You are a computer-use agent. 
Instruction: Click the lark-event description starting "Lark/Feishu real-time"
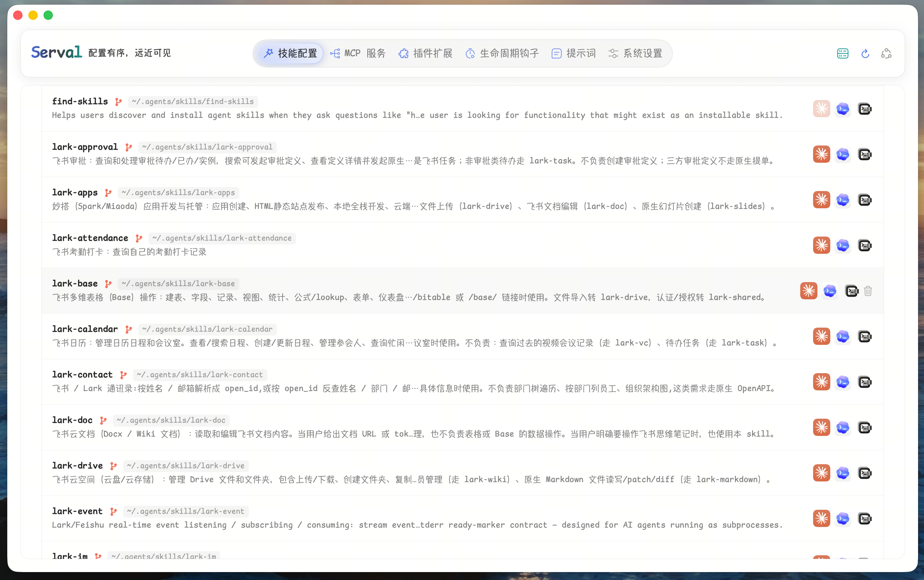pos(417,525)
